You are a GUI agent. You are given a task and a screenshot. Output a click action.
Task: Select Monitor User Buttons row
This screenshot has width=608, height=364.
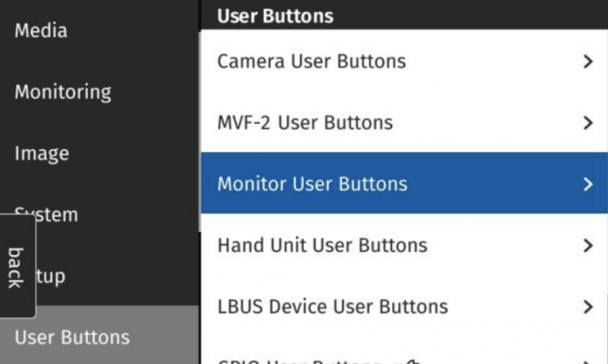point(312,183)
